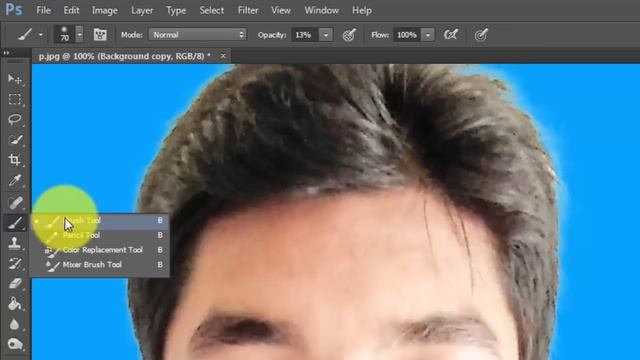Open tool preset dropdown arrow
640x360 pixels.
(40, 35)
